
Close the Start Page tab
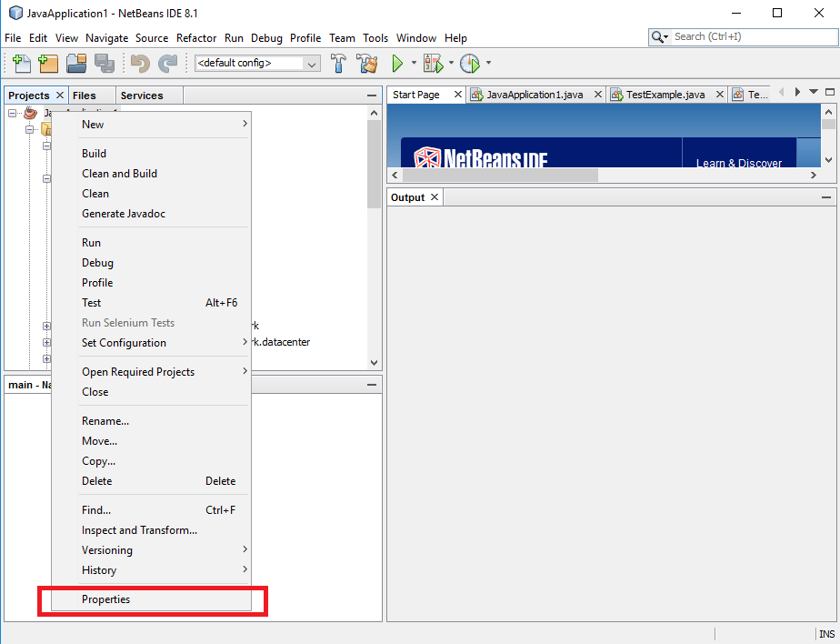(x=457, y=95)
